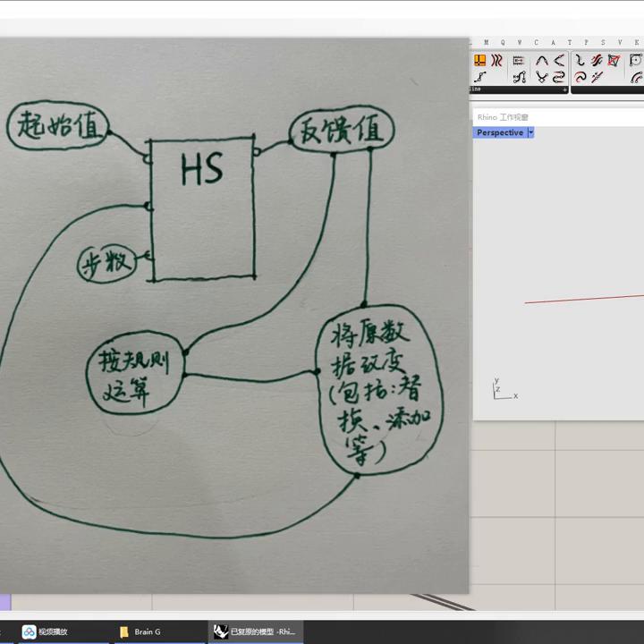Select the arch-shaped kinky curve icon
The width and height of the screenshot is (644, 644).
point(542,61)
